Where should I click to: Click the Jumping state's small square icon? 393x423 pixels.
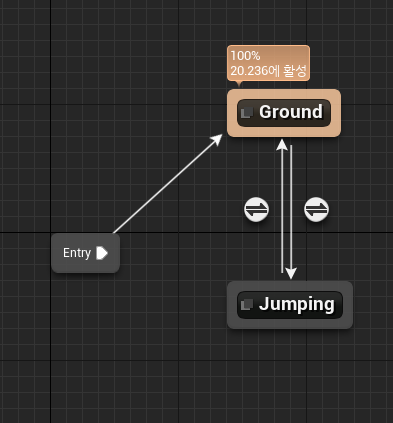click(247, 304)
